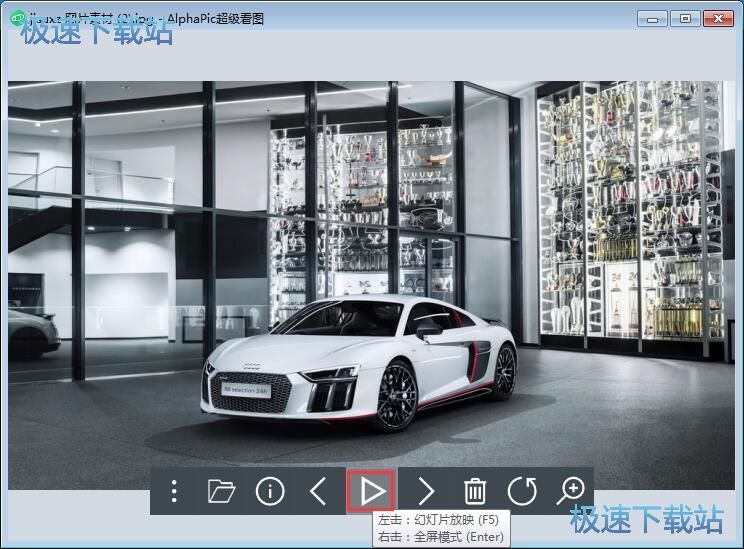Start the slideshow with the play button
Viewport: 744px width, 549px height.
[x=371, y=491]
